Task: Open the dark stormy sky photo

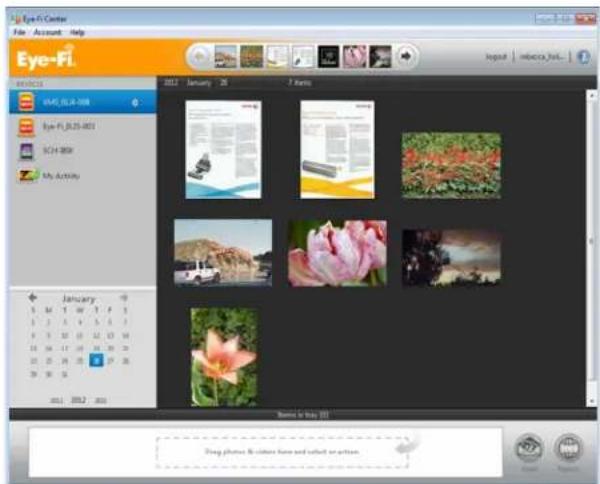Action: click(x=451, y=257)
